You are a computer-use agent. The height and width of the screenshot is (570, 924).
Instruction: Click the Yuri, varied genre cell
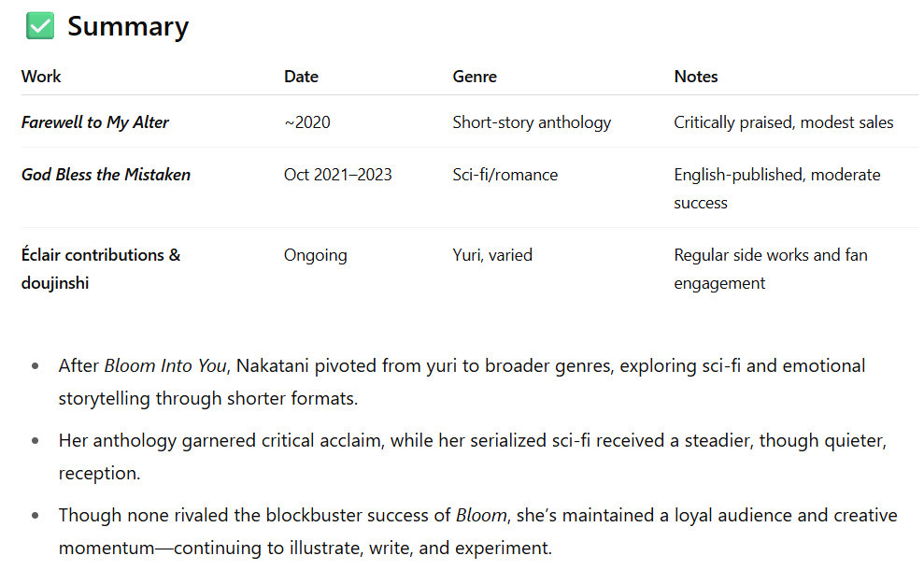pos(492,255)
